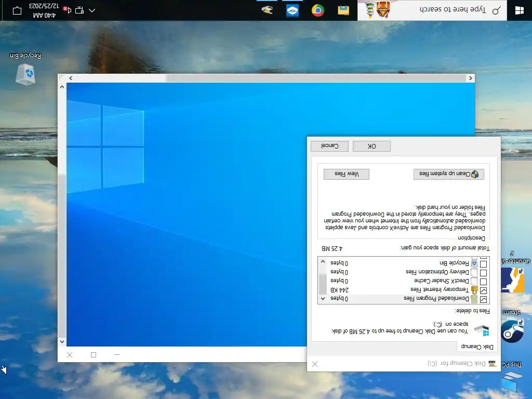The image size is (532, 399).
Task: Click the padlock icon of Temporary Internet Files
Action: click(474, 290)
